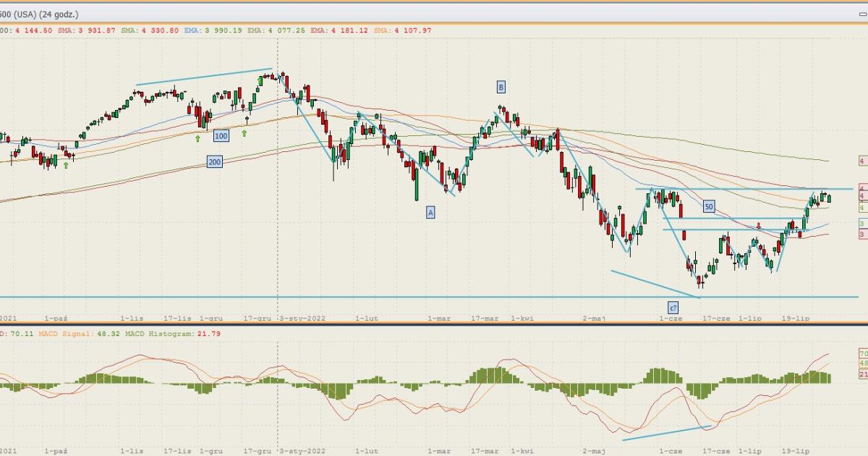Click the 17-mar date on price axis
This screenshot has height=456, width=868.
485,318
